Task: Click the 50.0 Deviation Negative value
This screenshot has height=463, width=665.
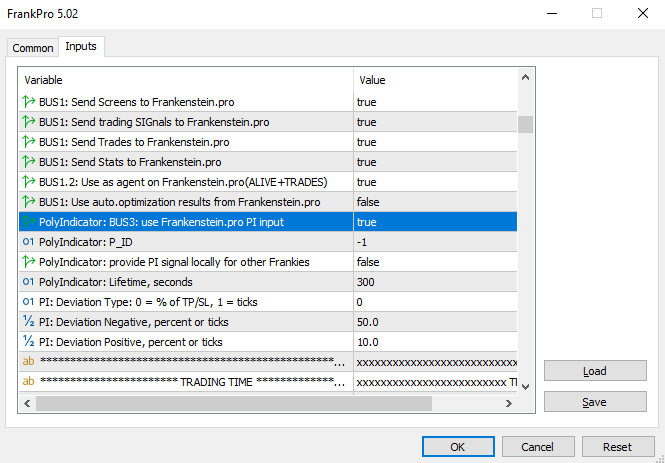Action: click(x=368, y=322)
